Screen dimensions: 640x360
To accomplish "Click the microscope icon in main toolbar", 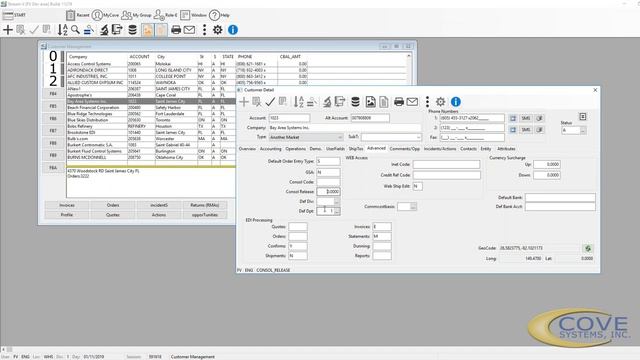I will [x=104, y=30].
